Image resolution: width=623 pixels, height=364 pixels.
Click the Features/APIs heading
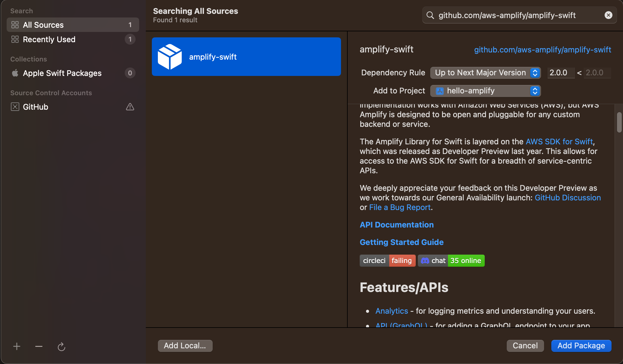tap(404, 287)
